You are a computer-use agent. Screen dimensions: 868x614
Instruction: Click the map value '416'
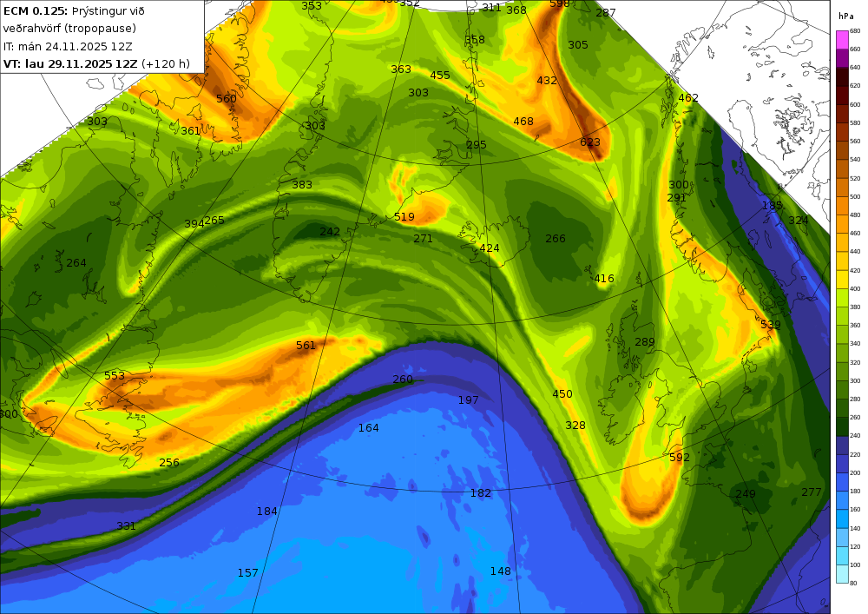(604, 279)
